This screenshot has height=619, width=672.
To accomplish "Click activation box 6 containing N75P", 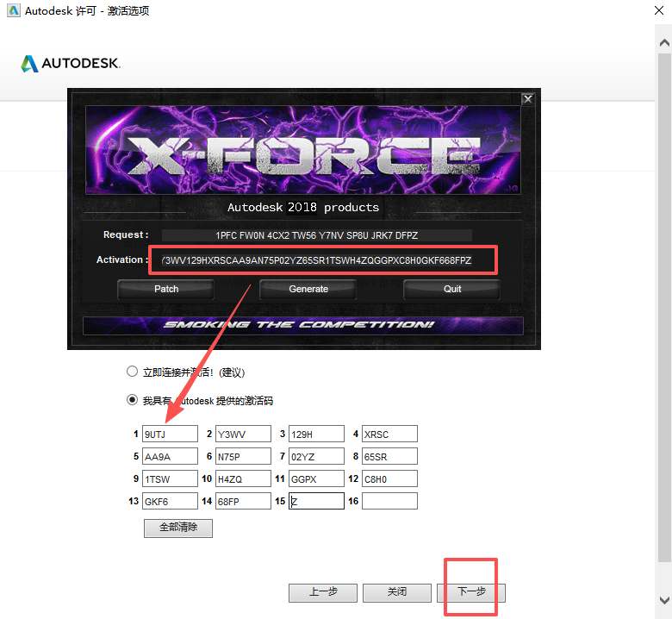I will [x=244, y=456].
